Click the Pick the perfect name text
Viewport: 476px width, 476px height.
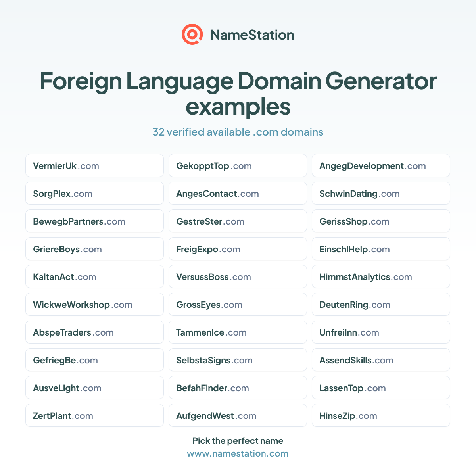pos(238,441)
